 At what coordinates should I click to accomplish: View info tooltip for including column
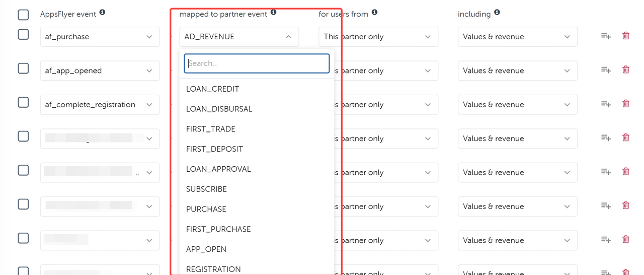click(x=497, y=12)
